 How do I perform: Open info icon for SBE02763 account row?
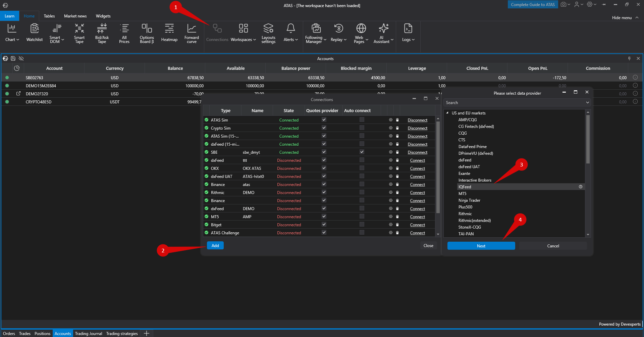pos(635,78)
